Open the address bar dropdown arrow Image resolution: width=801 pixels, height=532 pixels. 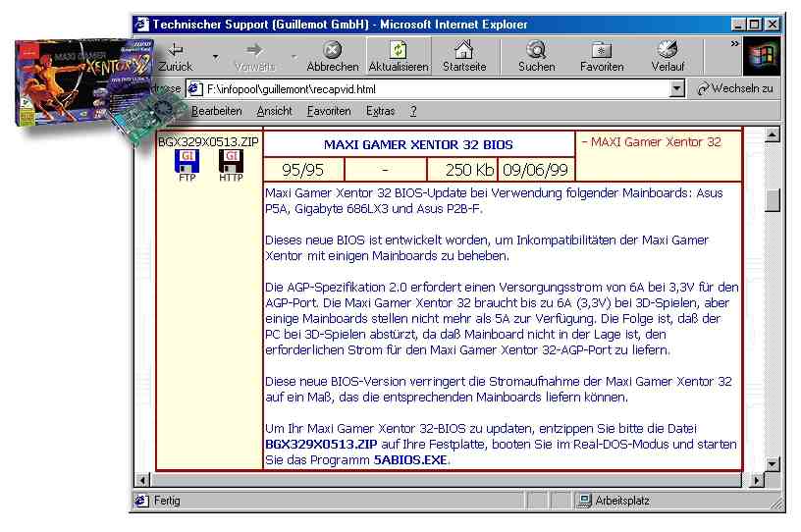tap(677, 89)
